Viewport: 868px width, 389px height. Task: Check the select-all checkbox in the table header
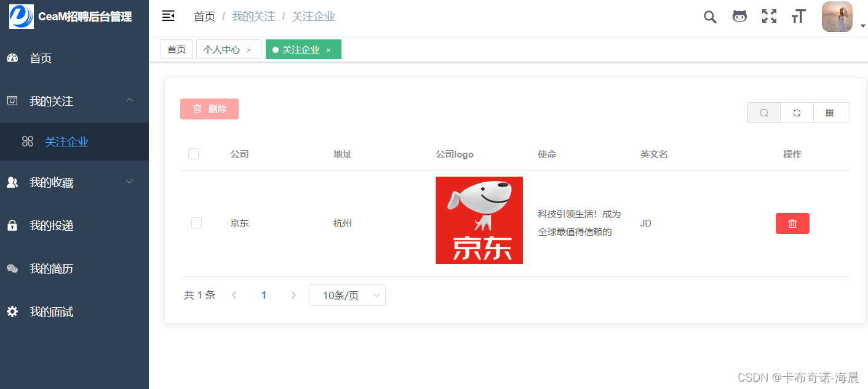[x=193, y=154]
